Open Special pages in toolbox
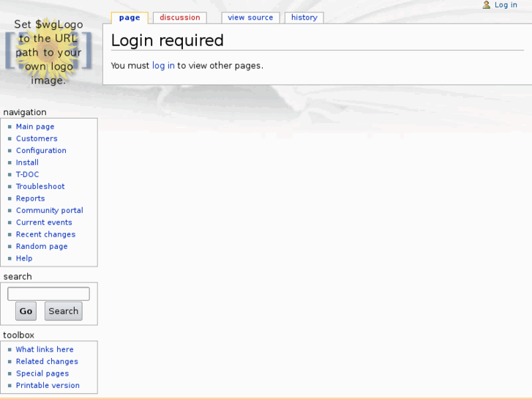532x399 pixels. tap(42, 373)
